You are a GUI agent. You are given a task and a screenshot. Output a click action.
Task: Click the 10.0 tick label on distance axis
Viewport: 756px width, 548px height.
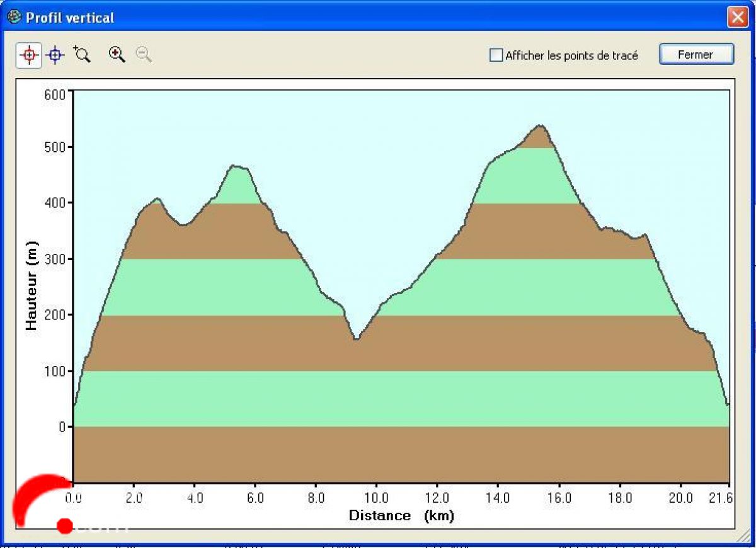tap(376, 498)
